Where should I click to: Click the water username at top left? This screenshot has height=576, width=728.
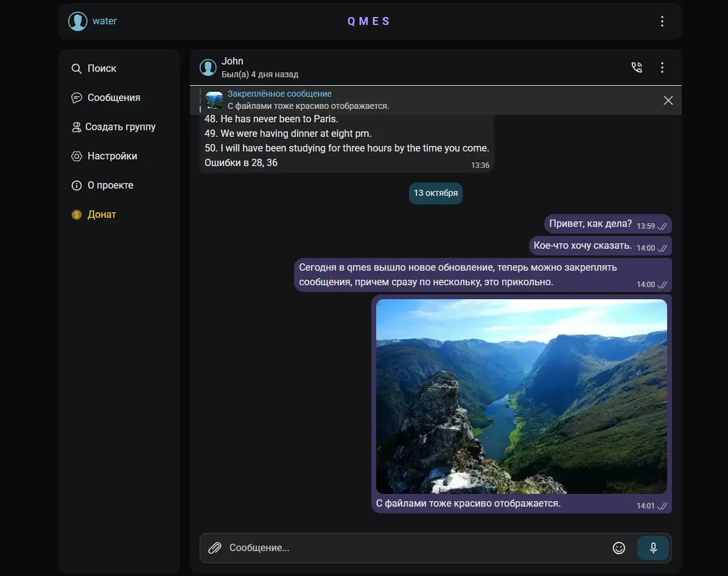pos(105,21)
